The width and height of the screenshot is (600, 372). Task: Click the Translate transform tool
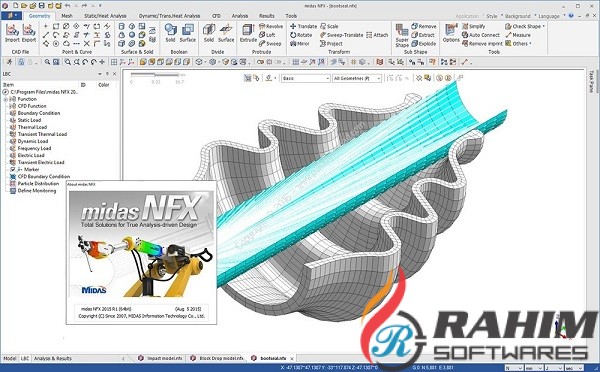coord(303,26)
